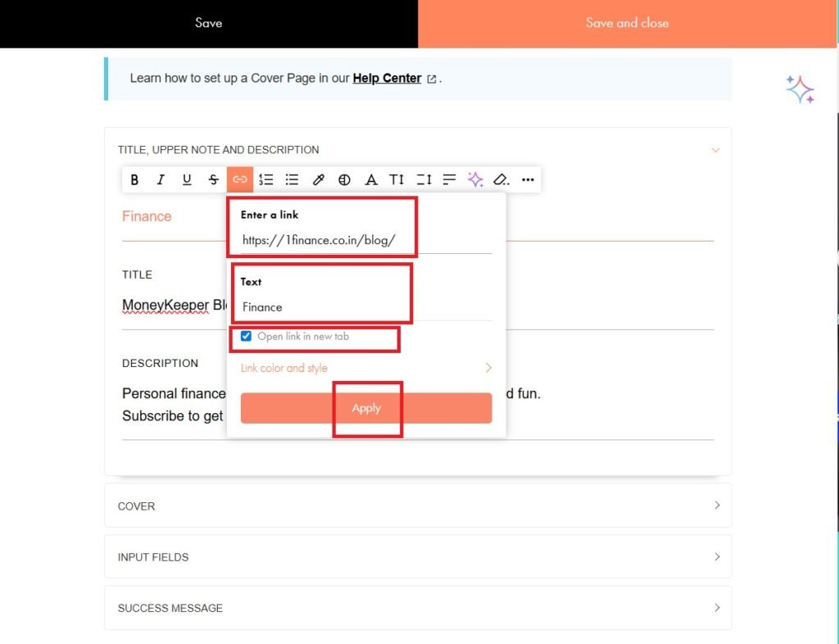Apply strikethrough to the text
This screenshot has height=644, width=839.
coord(213,179)
